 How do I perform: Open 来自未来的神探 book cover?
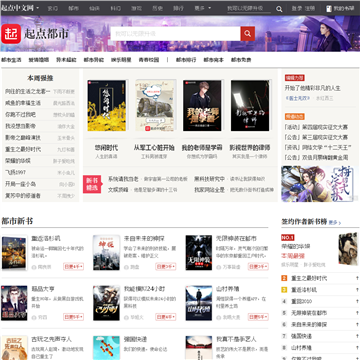(106, 253)
